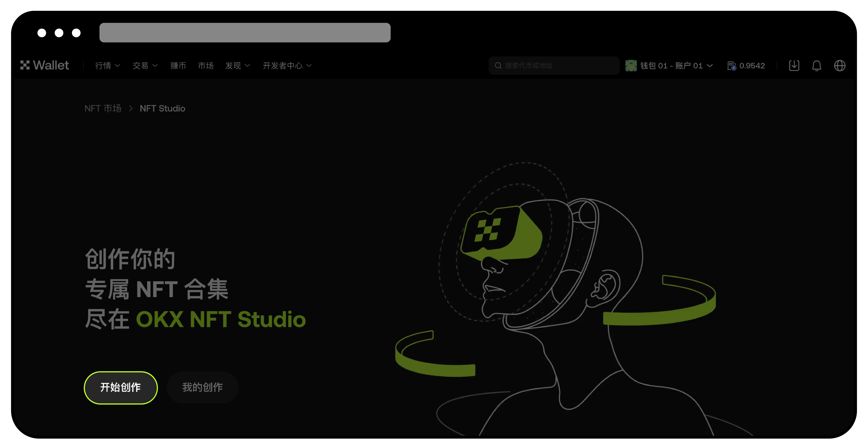Image resolution: width=868 pixels, height=448 pixels.
Task: Click the OKX Wallet logo
Action: 45,65
